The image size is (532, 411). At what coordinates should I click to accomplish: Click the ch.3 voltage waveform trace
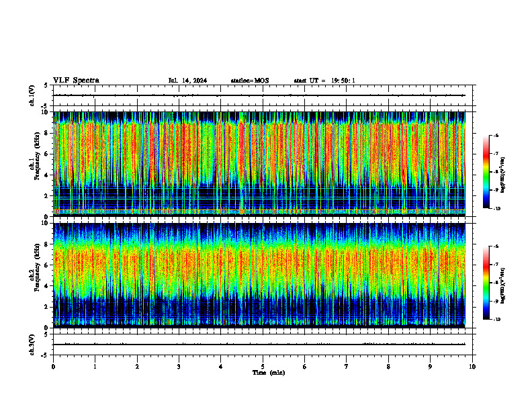[x=259, y=345]
